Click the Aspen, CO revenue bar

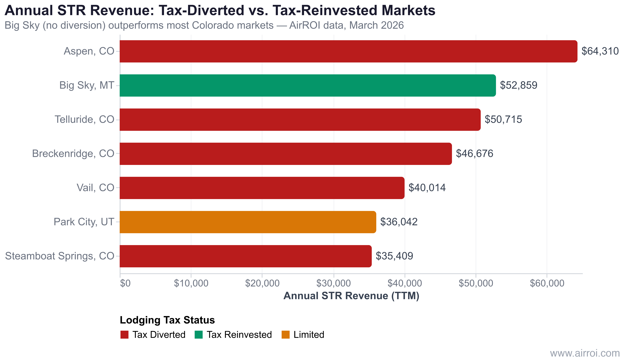pos(348,51)
